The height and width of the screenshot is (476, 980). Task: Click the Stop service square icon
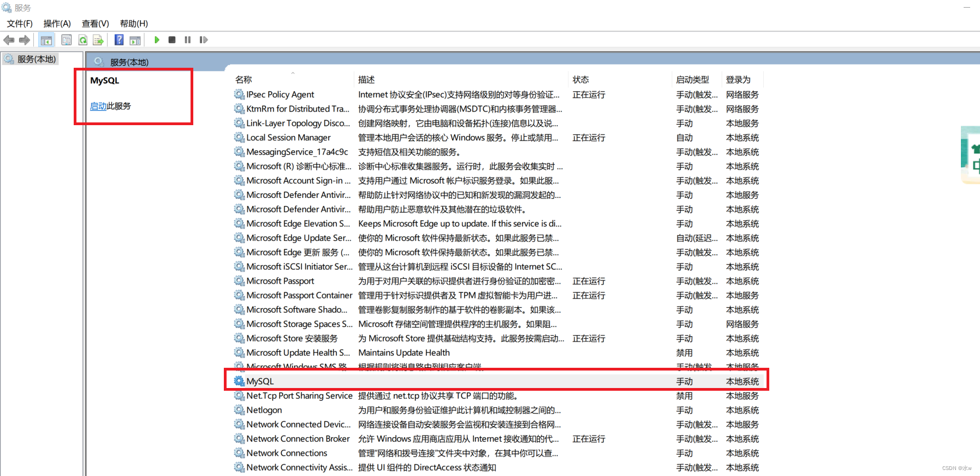pyautogui.click(x=172, y=40)
